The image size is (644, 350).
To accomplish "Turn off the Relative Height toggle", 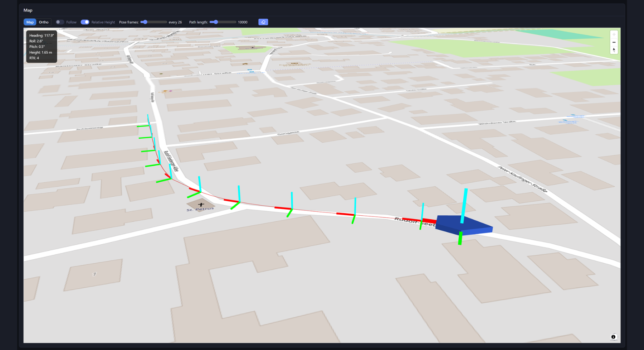I will pyautogui.click(x=85, y=22).
